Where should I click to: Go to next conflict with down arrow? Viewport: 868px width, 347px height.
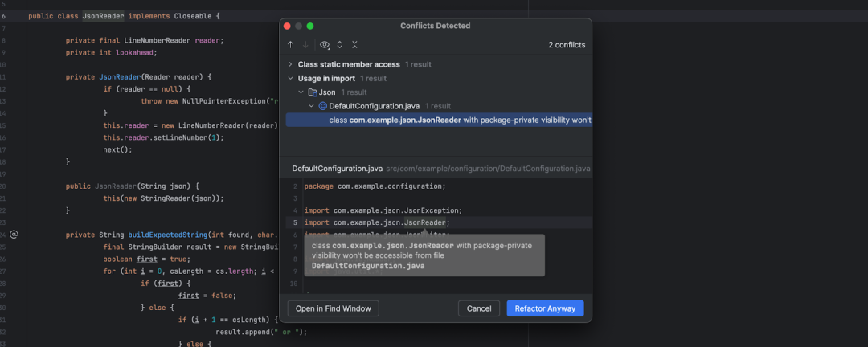305,45
